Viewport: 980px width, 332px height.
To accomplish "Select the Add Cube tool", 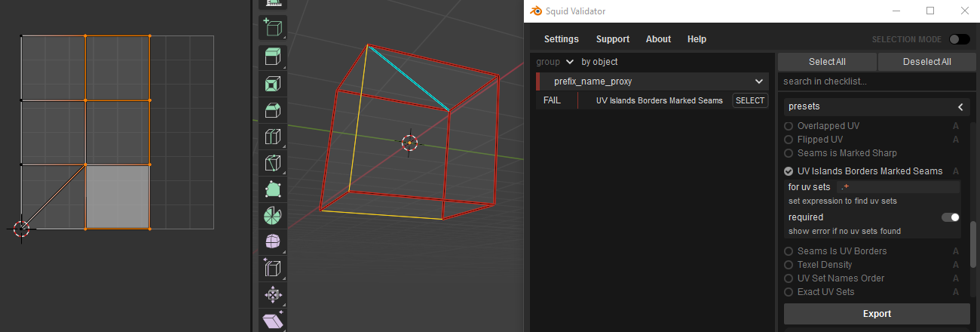I will pos(272,28).
